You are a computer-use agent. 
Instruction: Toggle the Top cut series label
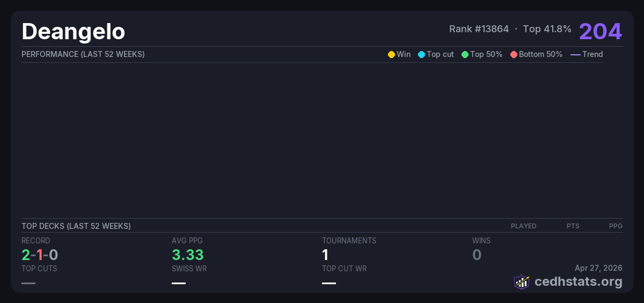440,54
